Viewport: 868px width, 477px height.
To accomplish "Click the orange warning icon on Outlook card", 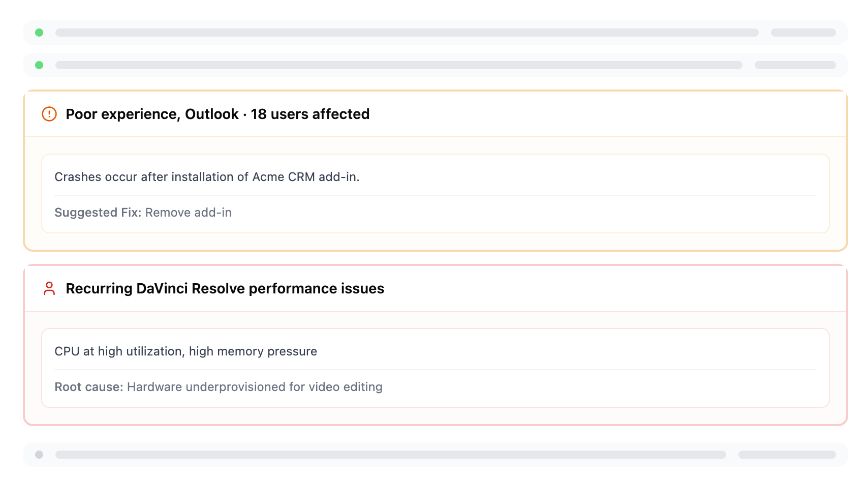I will coord(49,114).
